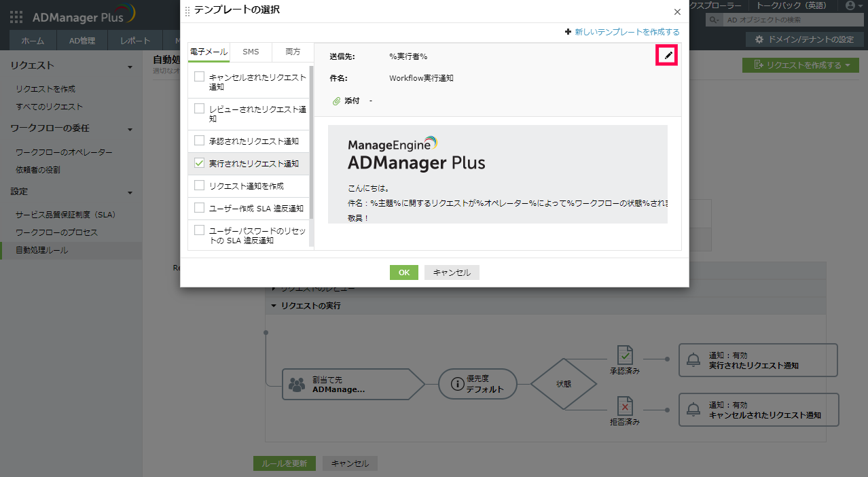Open ワークフローのオペレーター in sidebar

(x=64, y=152)
